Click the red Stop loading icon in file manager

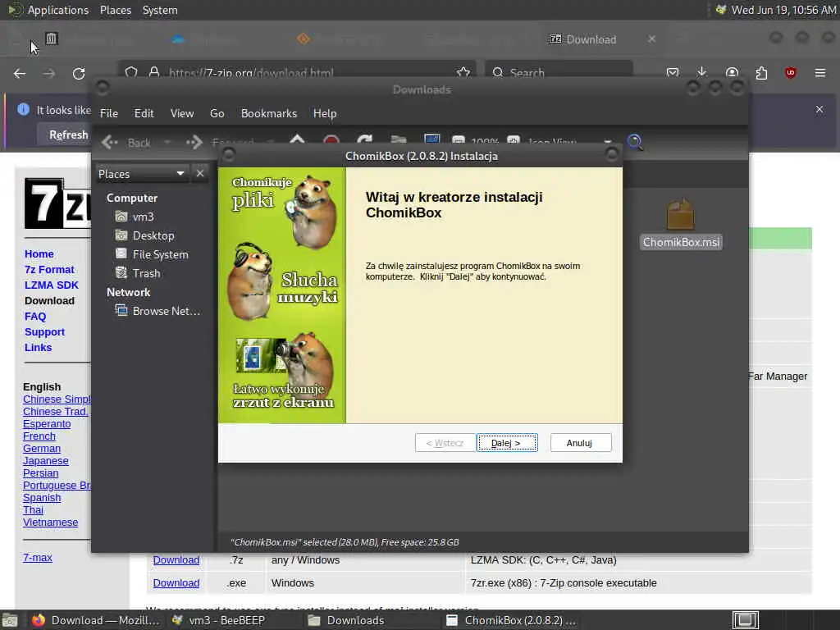click(x=331, y=141)
